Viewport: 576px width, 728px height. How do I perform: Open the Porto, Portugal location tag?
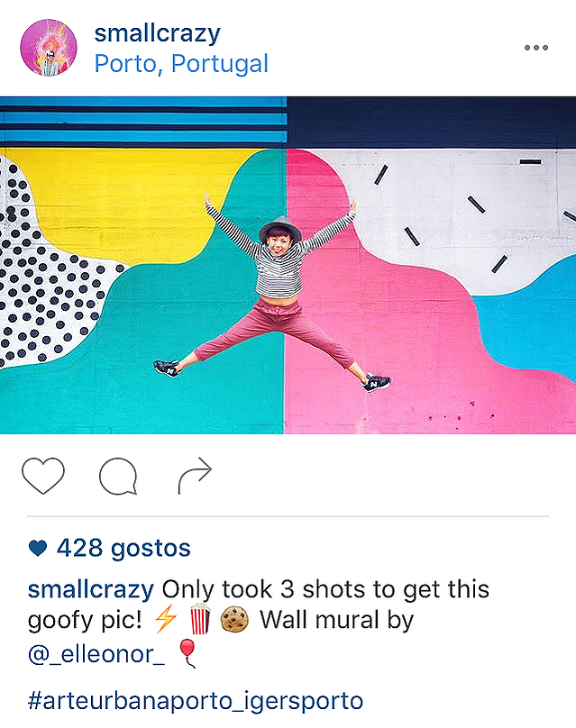[181, 64]
